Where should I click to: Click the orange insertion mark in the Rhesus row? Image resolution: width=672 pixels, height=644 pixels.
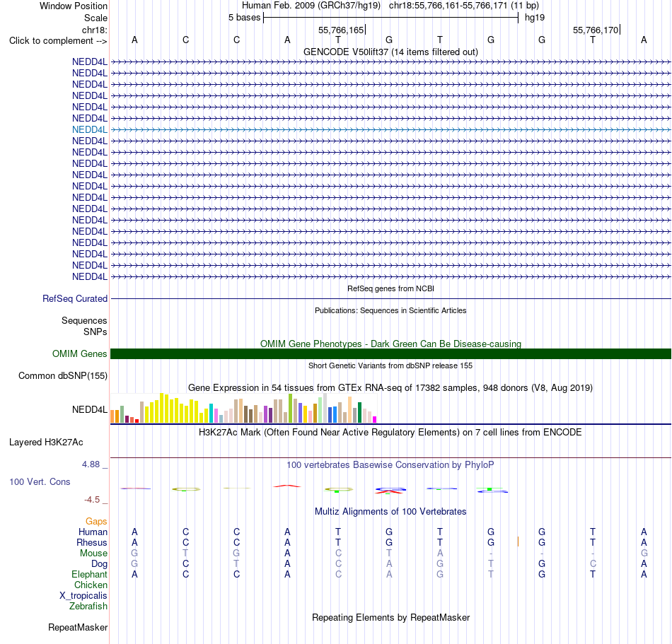[x=518, y=541]
